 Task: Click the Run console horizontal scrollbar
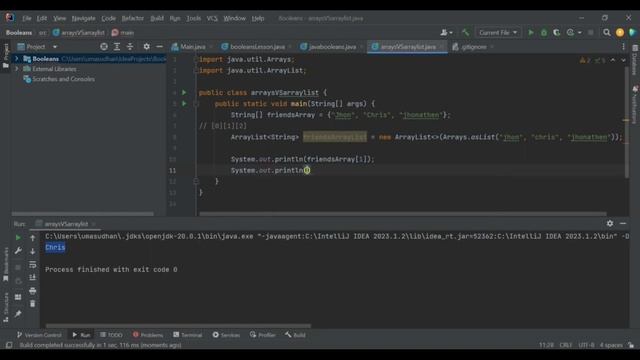pyautogui.click(x=178, y=326)
